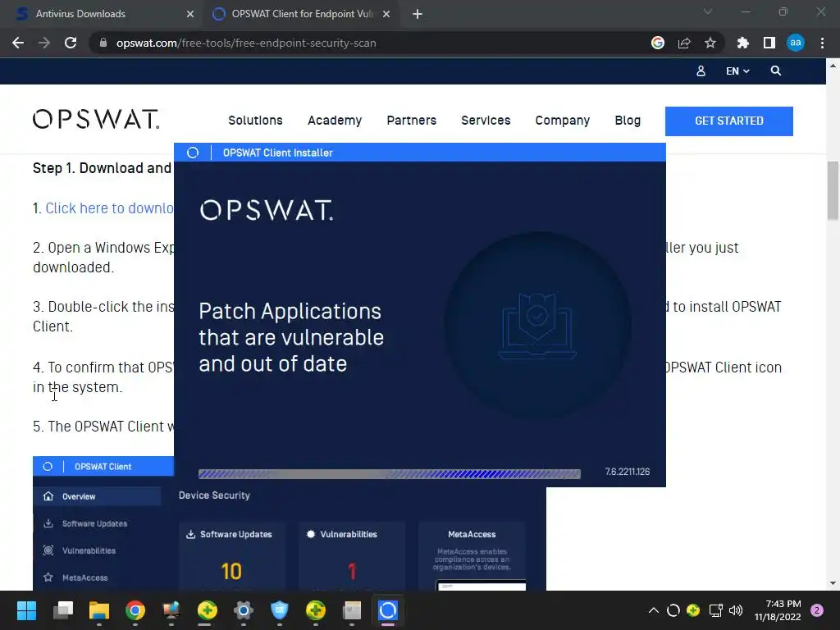Open the Services menu
The height and width of the screenshot is (630, 840).
tap(486, 121)
